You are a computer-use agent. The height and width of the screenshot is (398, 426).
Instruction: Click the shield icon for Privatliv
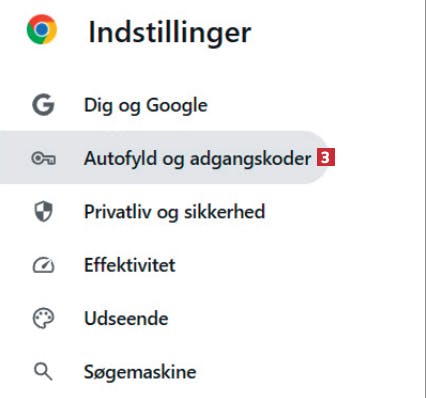pyautogui.click(x=44, y=211)
